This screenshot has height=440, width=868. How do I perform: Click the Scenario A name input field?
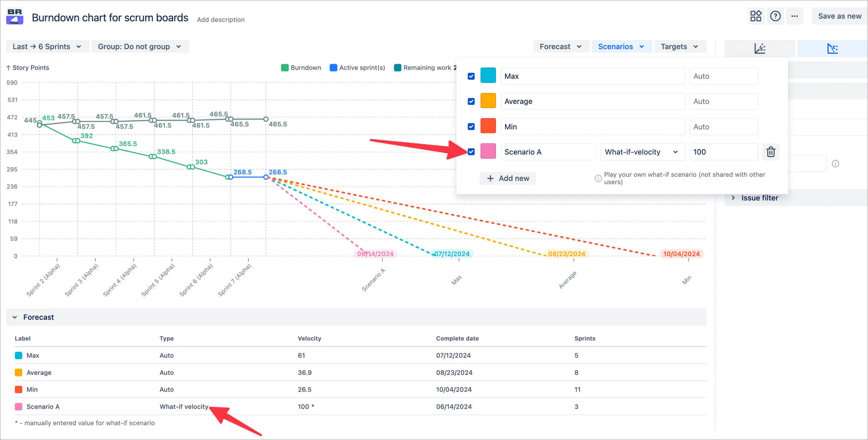click(x=548, y=152)
